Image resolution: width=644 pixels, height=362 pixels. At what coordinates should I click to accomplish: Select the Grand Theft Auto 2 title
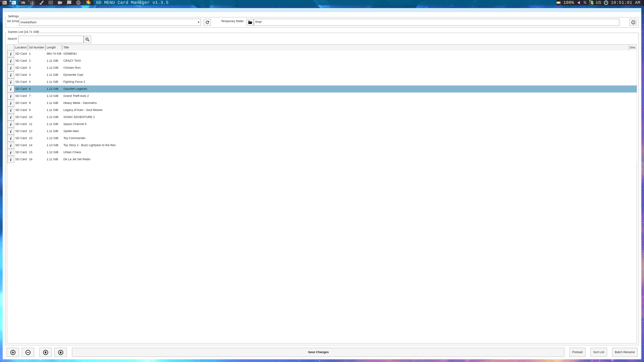(76, 96)
